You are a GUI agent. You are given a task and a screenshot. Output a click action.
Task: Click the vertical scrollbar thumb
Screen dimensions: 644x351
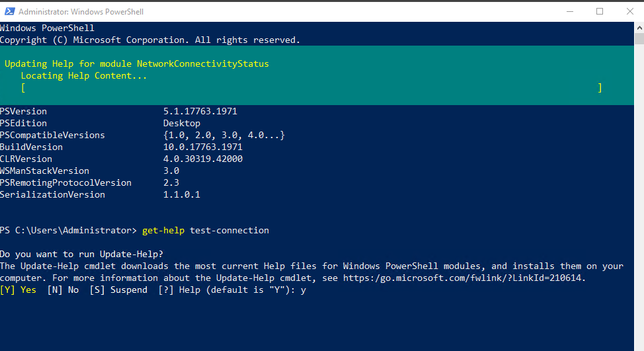(639, 39)
